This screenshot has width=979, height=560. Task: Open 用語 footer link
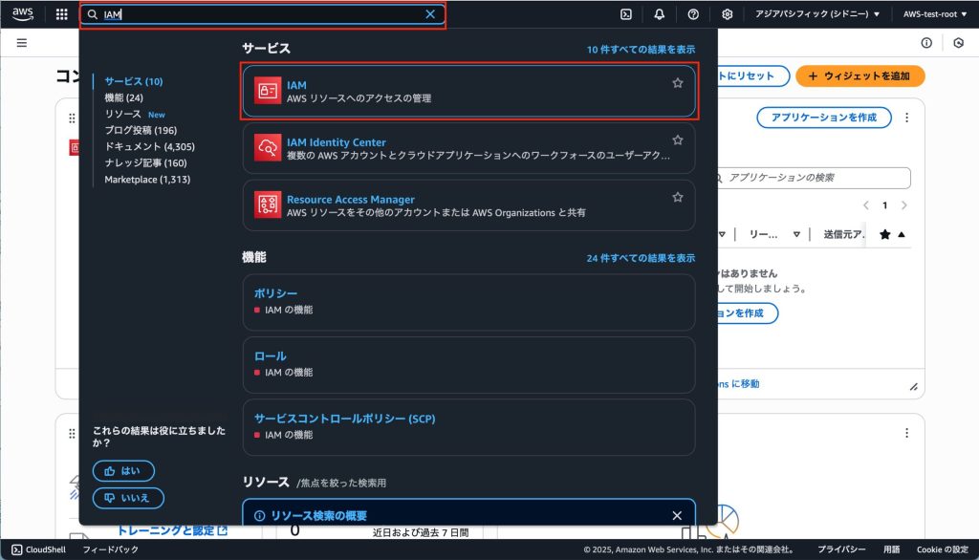pos(892,549)
